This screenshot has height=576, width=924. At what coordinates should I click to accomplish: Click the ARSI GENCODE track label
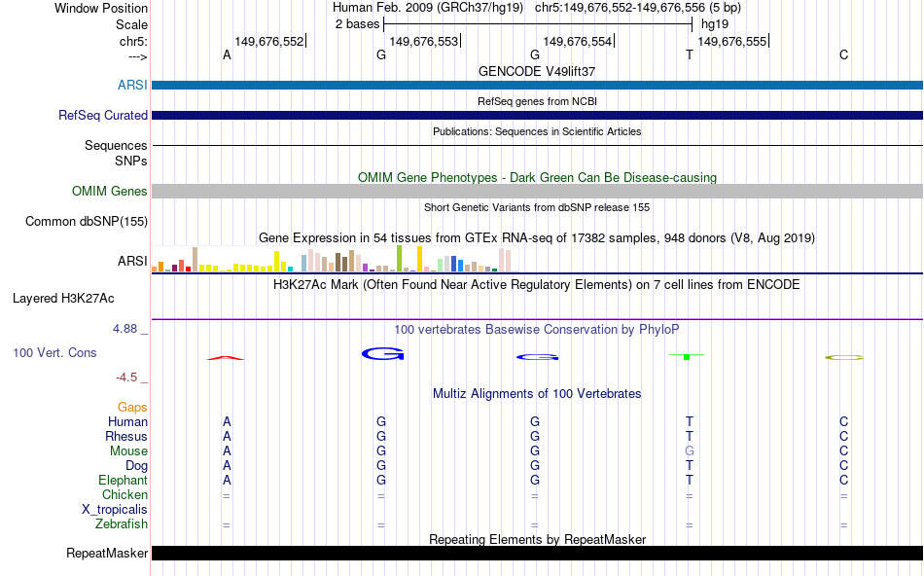coord(132,85)
